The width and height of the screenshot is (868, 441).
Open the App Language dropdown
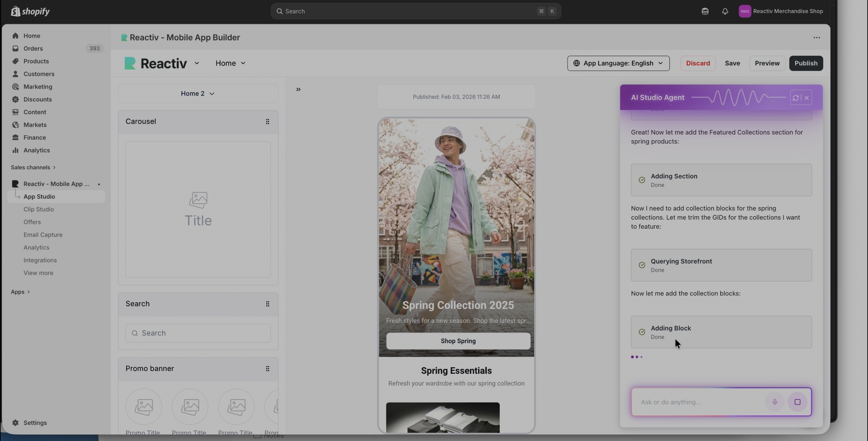tap(618, 63)
